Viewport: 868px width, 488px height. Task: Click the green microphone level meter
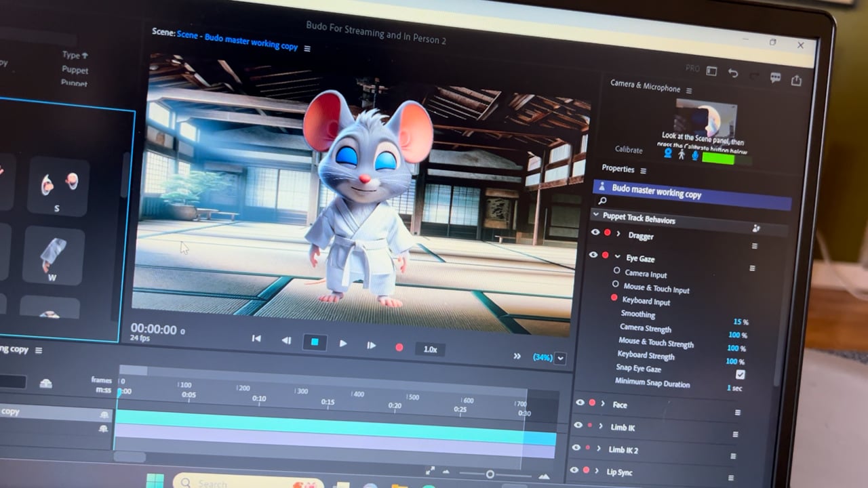718,159
